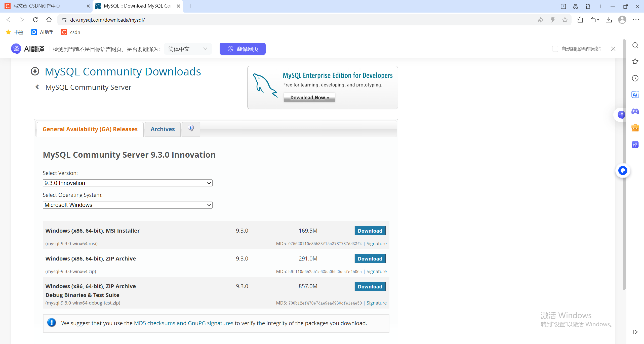Open sidebar history clock
Image resolution: width=644 pixels, height=344 pixels.
[635, 78]
